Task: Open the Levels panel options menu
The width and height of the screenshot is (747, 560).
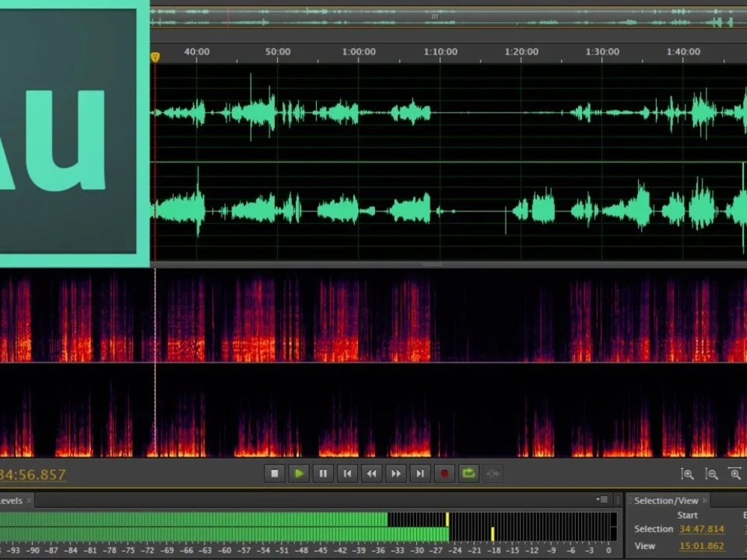Action: [x=601, y=500]
